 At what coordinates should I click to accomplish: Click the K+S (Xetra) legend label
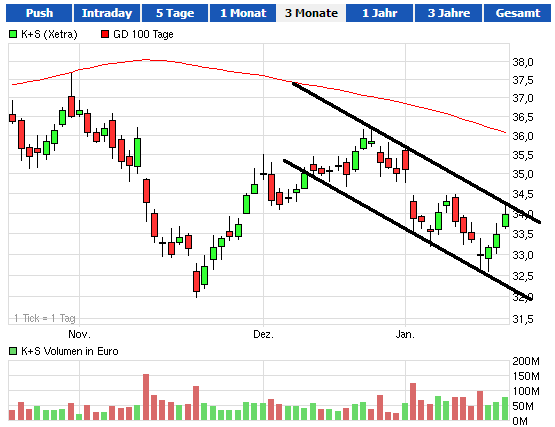click(49, 34)
